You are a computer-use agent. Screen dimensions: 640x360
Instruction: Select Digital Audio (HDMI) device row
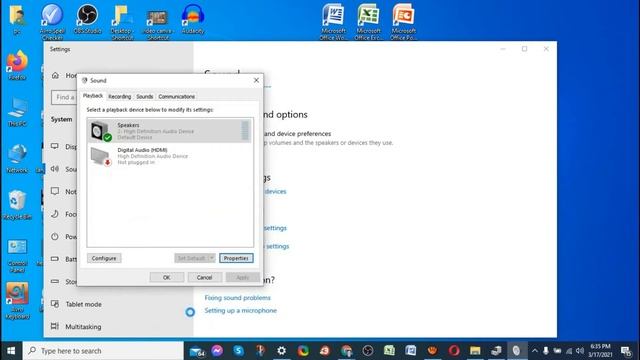(169, 156)
